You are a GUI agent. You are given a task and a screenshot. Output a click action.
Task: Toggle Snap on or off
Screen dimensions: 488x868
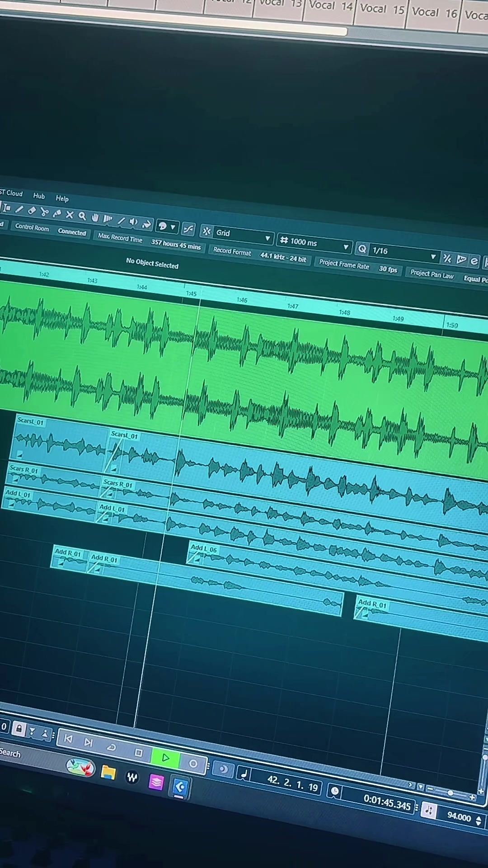(206, 231)
